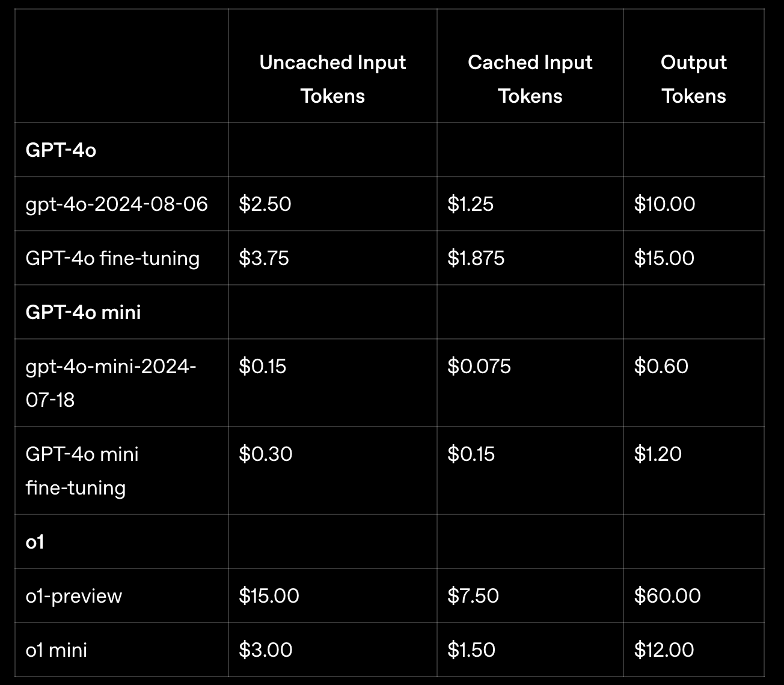Click the o1 section heading
Viewport: 784px width, 685px height.
coord(35,542)
